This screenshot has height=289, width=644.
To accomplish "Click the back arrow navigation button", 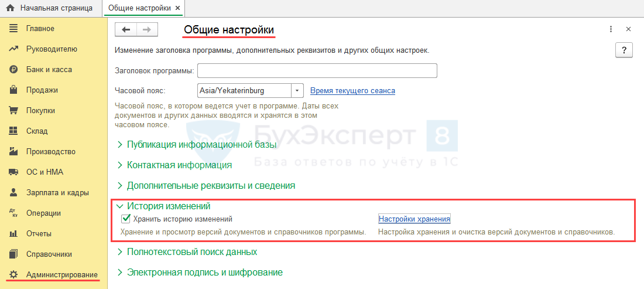I will pos(126,30).
